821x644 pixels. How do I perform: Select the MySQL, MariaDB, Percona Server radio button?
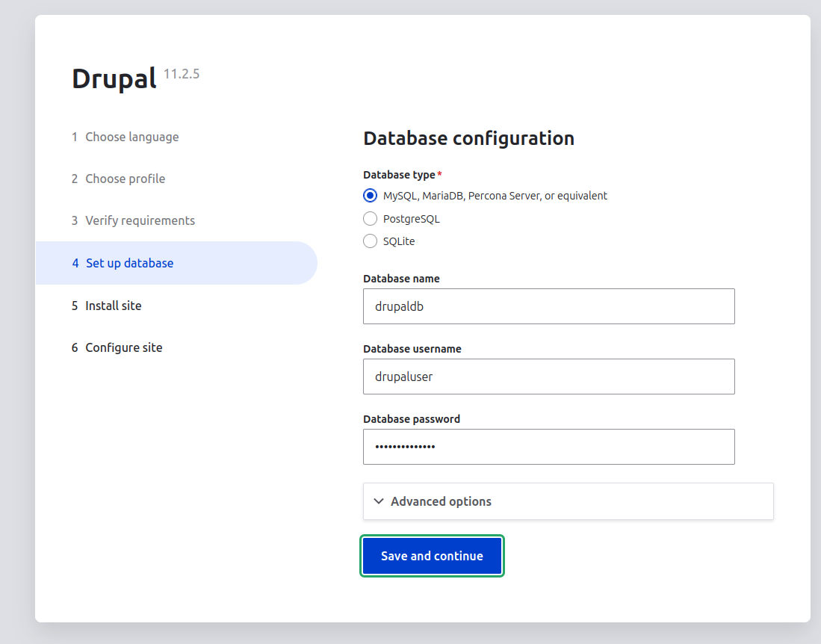tap(370, 196)
